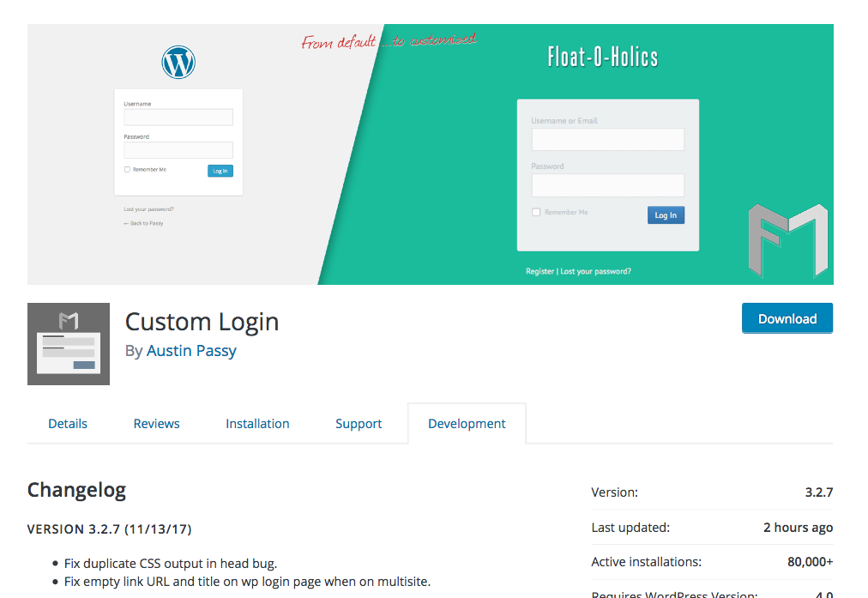
Task: Open the Installation tab
Action: [257, 424]
